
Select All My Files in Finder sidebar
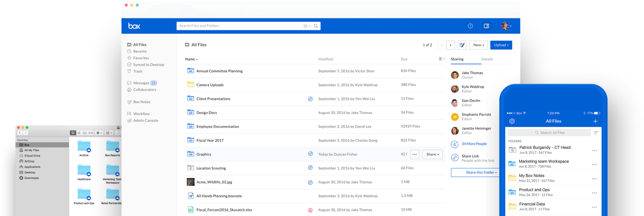tap(29, 150)
